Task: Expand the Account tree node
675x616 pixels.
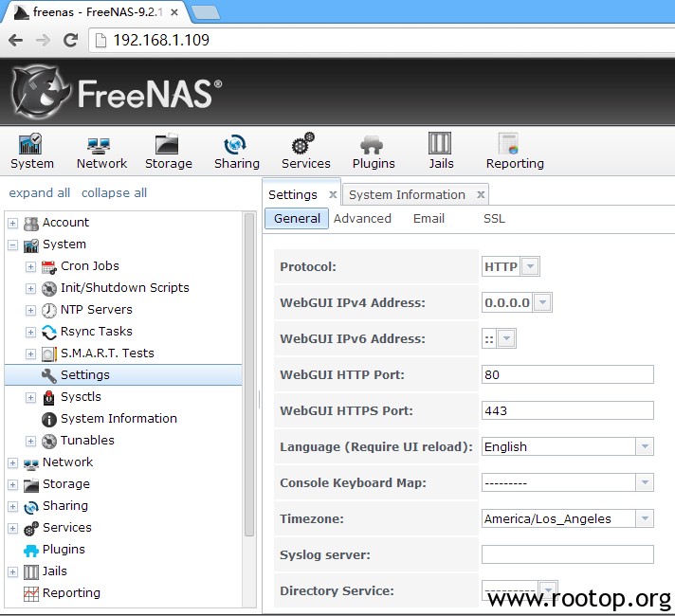Action: point(13,223)
